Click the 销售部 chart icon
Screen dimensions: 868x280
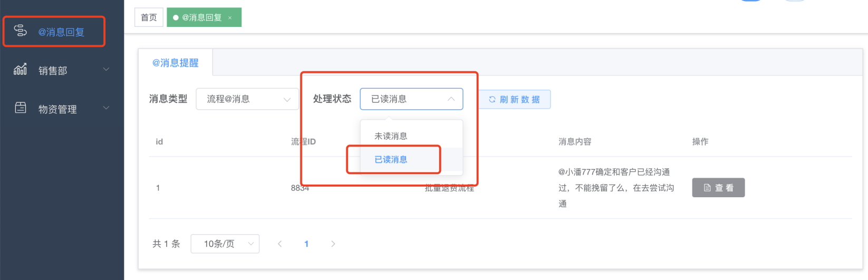[20, 70]
